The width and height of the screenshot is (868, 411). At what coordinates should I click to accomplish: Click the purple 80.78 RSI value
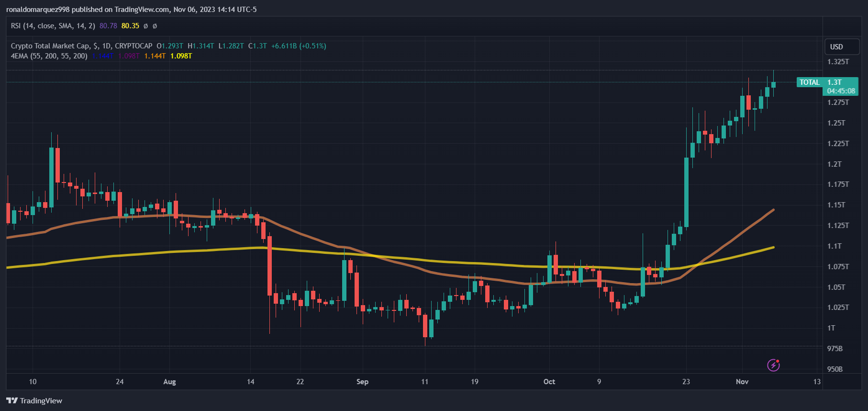click(108, 26)
